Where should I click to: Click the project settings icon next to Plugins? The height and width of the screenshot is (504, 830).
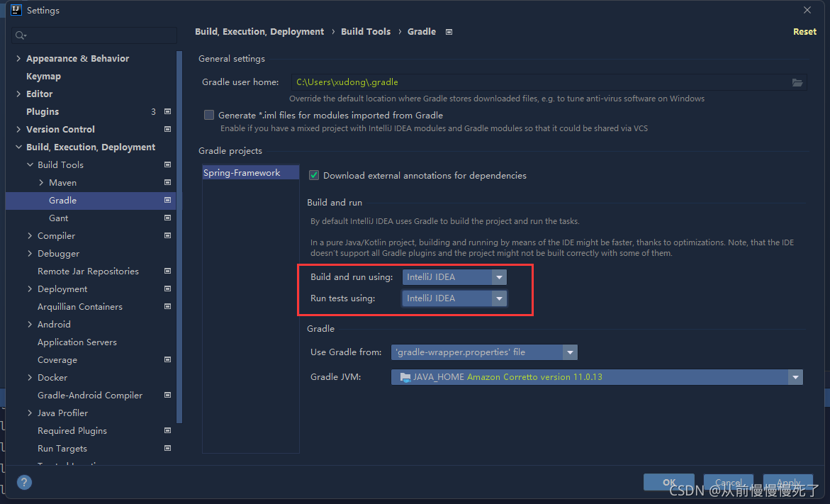[x=168, y=112]
